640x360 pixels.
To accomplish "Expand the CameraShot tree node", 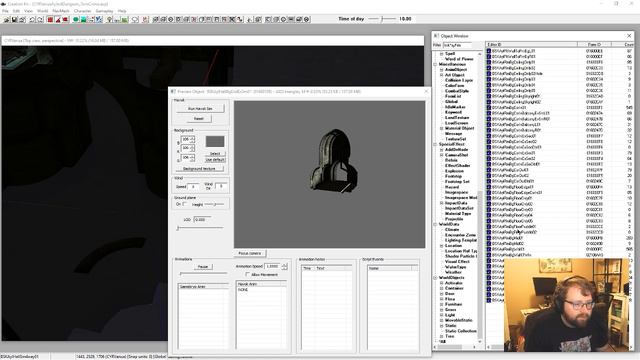I will point(442,155).
